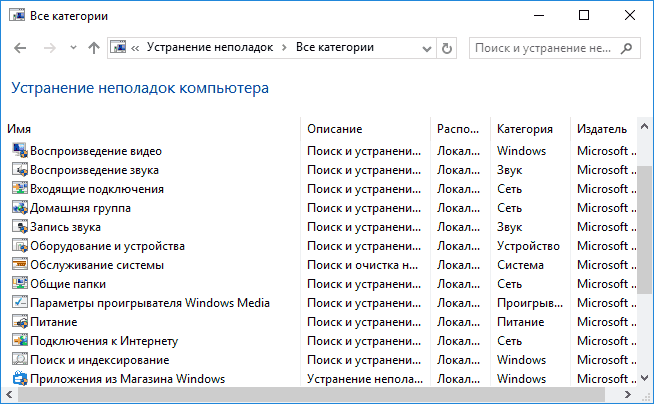This screenshot has width=654, height=404.
Task: Click the Входящие подключения icon
Action: [x=19, y=189]
